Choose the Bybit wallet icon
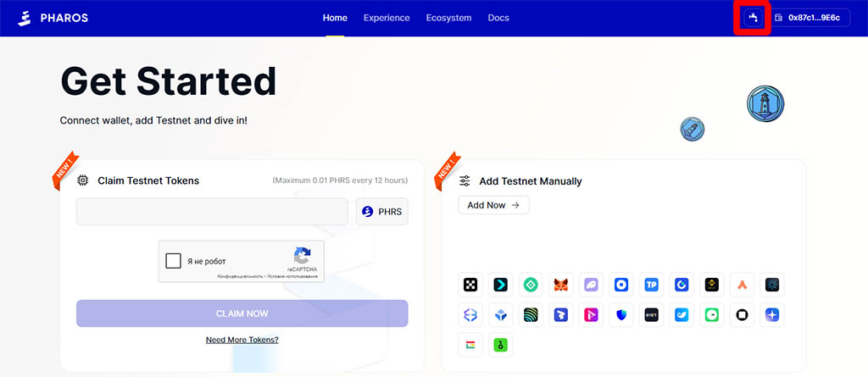 tap(651, 314)
